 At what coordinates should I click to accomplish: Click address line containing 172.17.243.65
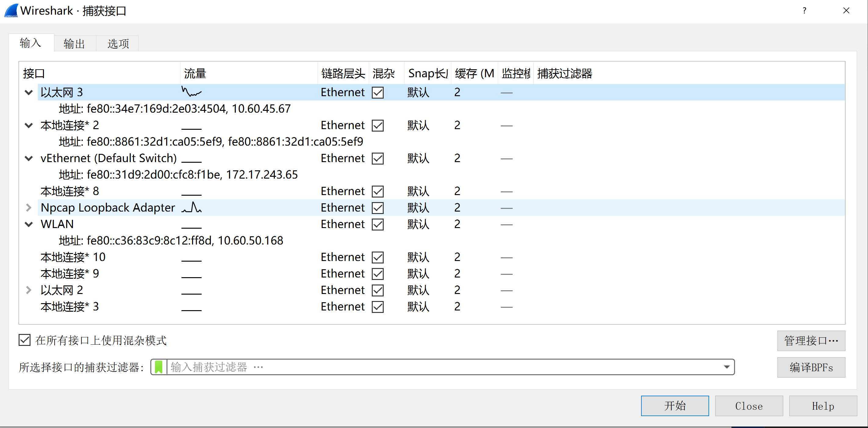tap(178, 175)
